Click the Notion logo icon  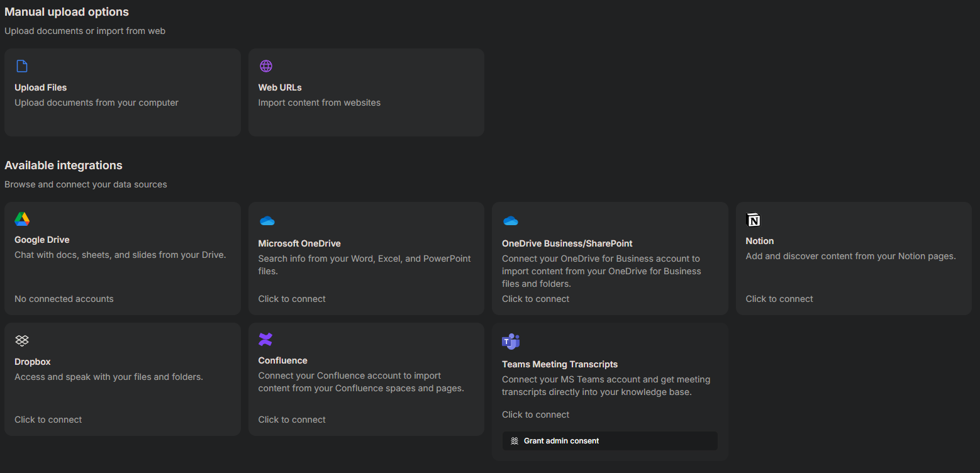click(x=754, y=220)
